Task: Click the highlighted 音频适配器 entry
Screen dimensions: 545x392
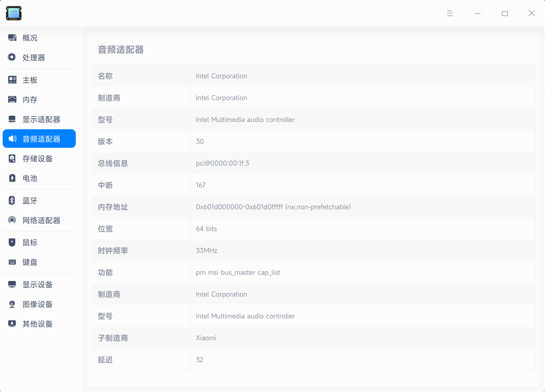Action: click(39, 138)
